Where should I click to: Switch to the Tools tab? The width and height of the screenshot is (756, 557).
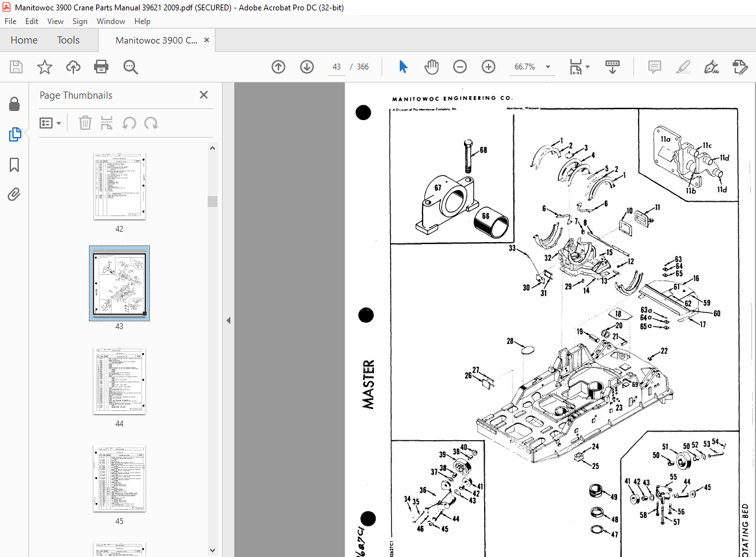68,40
